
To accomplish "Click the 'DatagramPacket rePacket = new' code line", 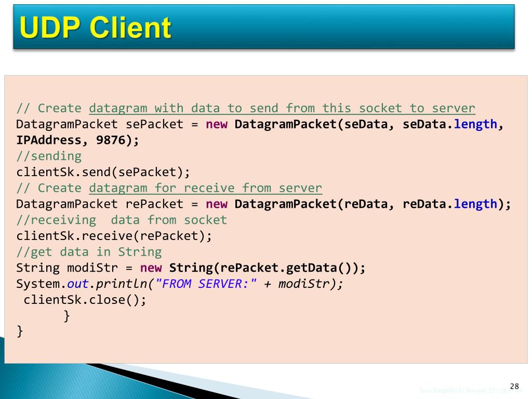I will (263, 204).
